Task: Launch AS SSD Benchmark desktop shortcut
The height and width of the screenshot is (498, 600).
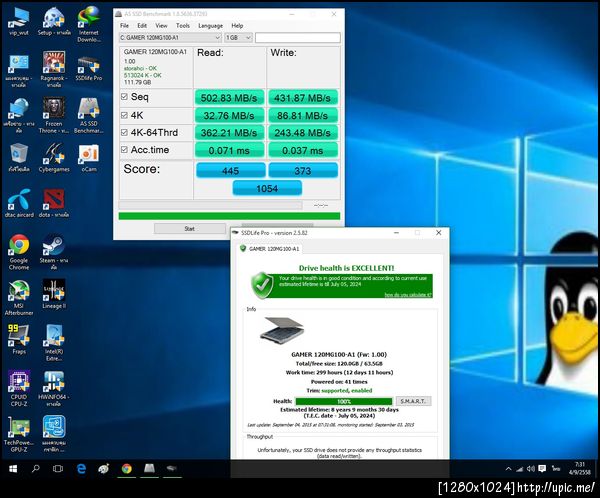Action: (89, 115)
